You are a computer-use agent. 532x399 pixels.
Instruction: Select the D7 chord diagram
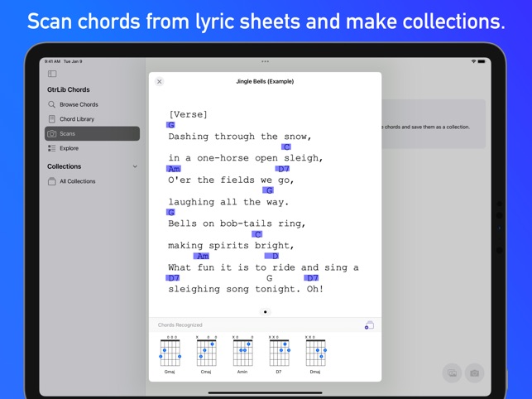click(x=279, y=354)
